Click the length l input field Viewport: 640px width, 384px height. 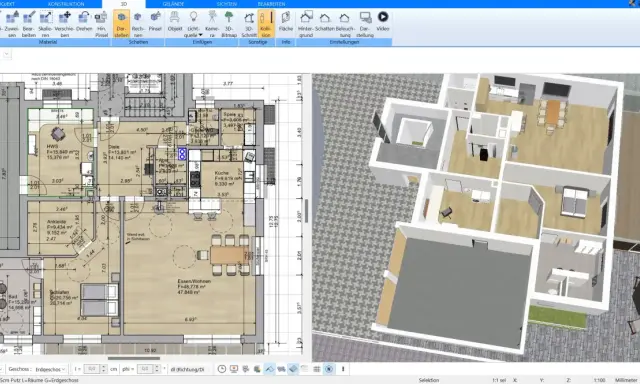(x=92, y=369)
